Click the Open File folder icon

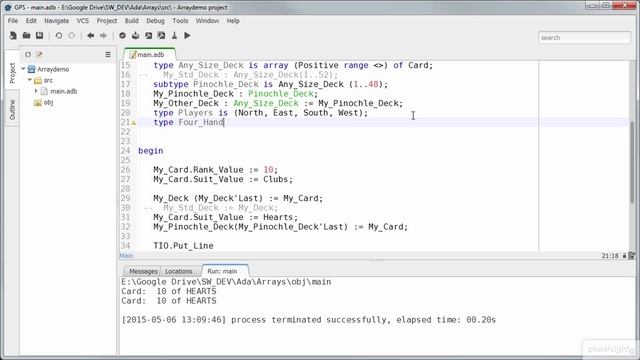point(26,36)
